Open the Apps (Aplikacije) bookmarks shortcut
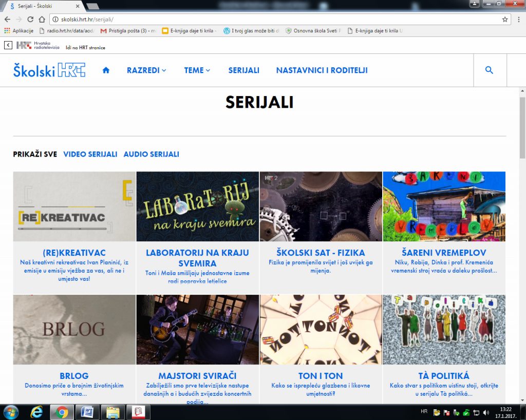526x420 pixels. pyautogui.click(x=19, y=31)
